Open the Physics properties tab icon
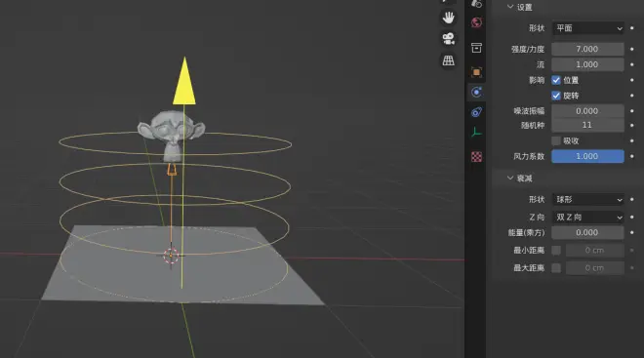 click(476, 92)
